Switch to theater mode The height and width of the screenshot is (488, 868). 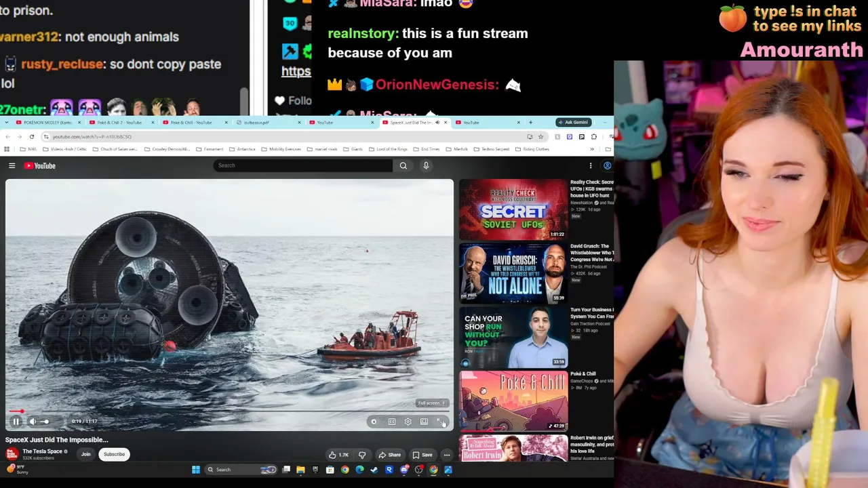tap(425, 422)
